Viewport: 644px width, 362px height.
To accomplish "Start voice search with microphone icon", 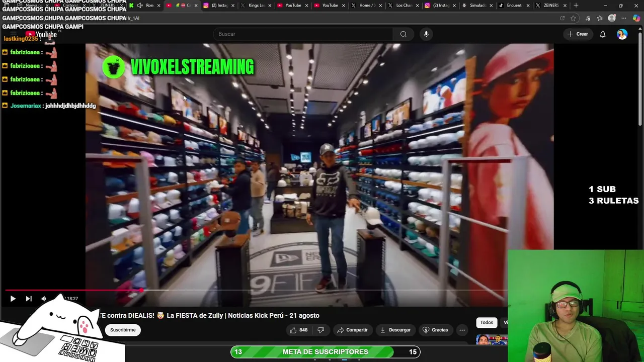I will click(426, 34).
